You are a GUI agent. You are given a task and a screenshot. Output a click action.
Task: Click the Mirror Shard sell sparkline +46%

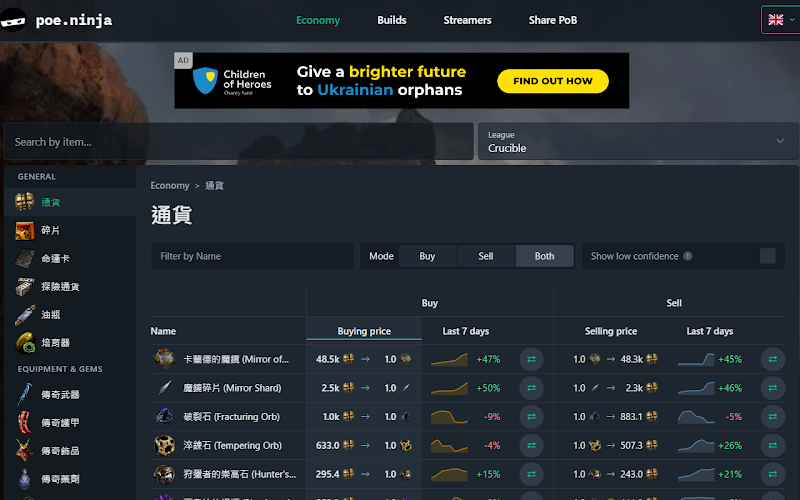pos(696,388)
